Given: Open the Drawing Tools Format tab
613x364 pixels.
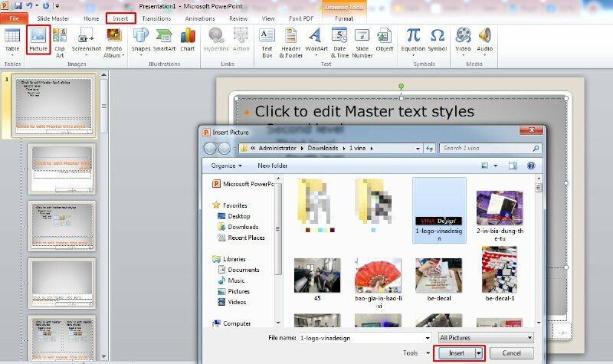Looking at the screenshot, I should click(344, 18).
